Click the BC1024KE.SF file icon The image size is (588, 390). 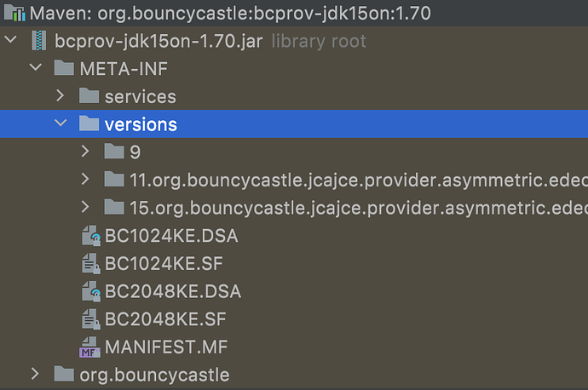(90, 263)
